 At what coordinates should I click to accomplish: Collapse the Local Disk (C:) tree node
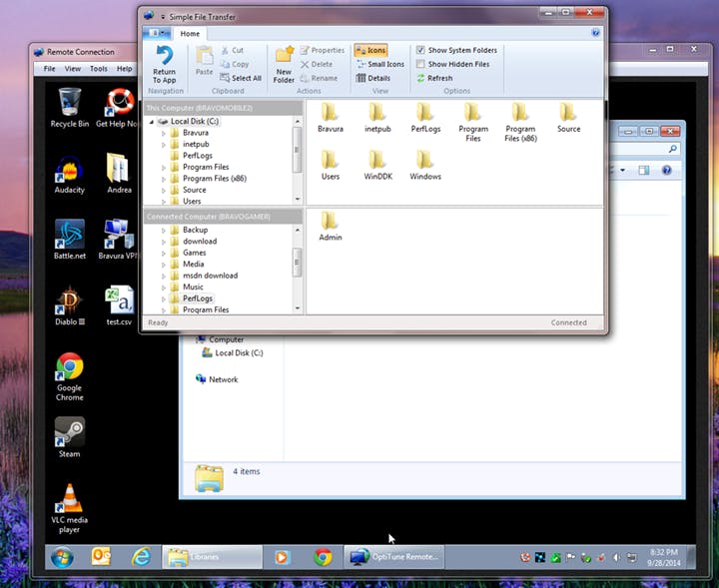(x=152, y=121)
